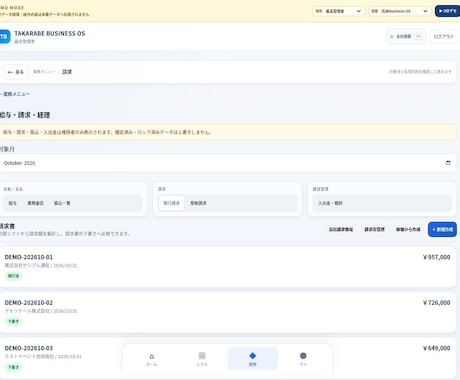460x380 pixels.
Task: Click the TB logo icon
Action: (4, 36)
